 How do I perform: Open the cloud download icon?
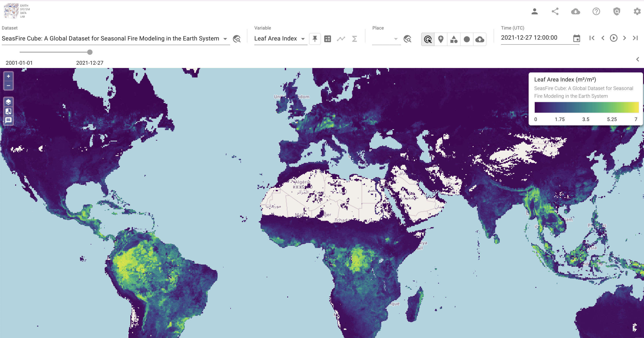(x=576, y=11)
